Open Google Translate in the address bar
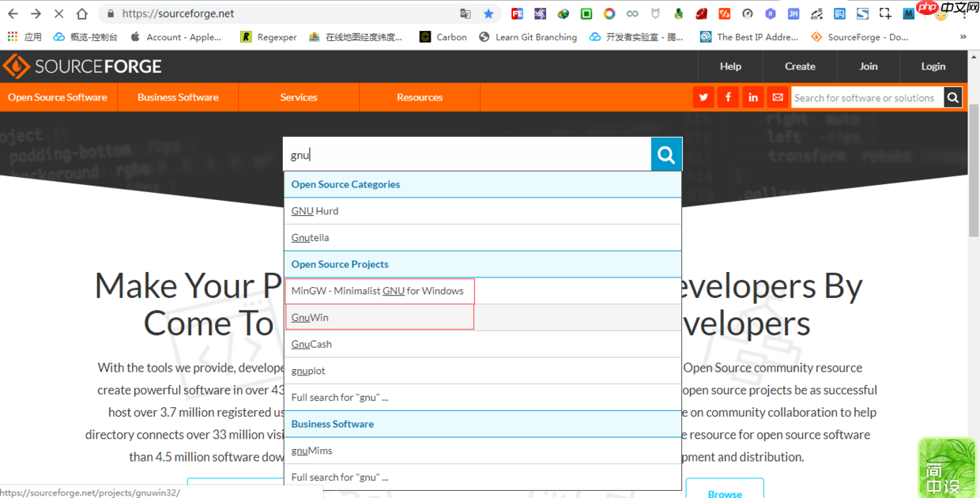 click(465, 13)
